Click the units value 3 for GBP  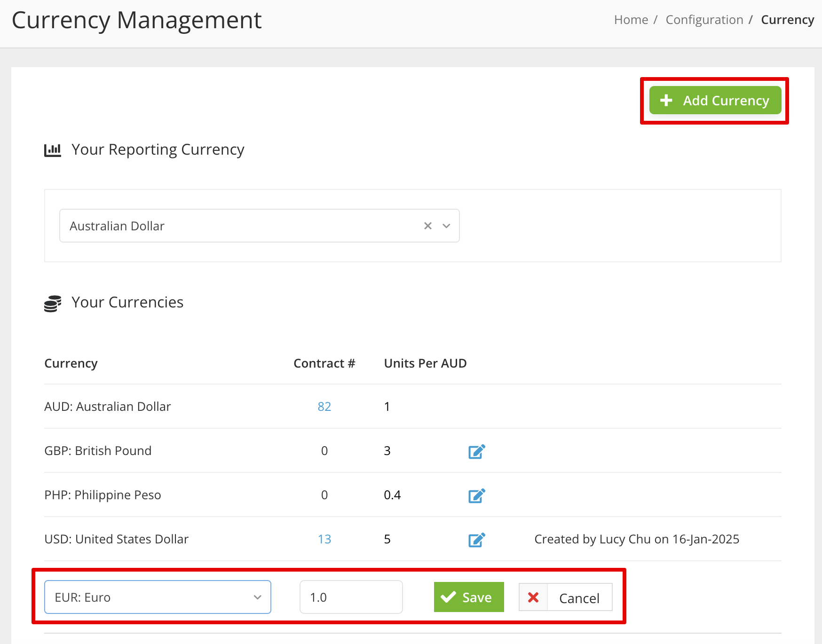point(387,450)
